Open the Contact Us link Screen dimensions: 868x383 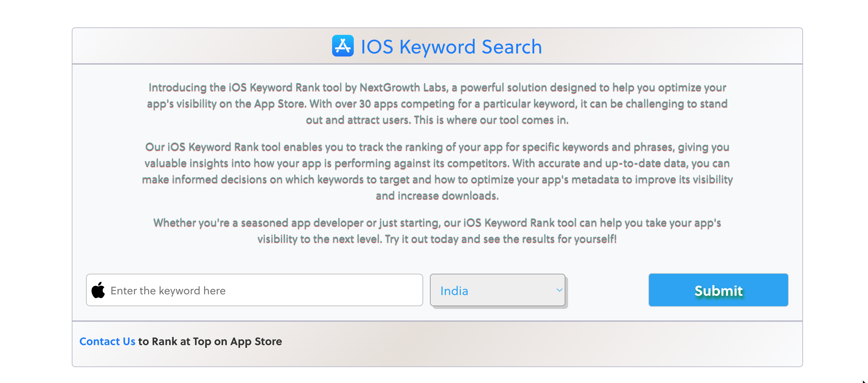107,341
